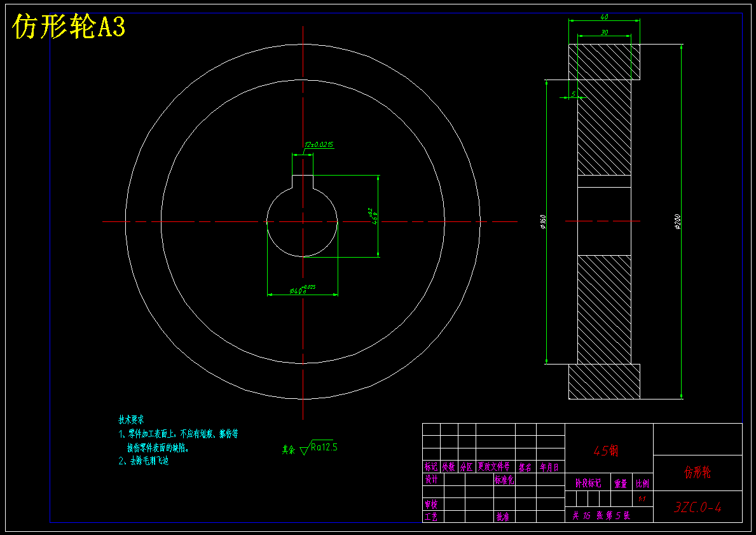
Task: Select the "更改文件号" title block cell
Action: coord(493,466)
